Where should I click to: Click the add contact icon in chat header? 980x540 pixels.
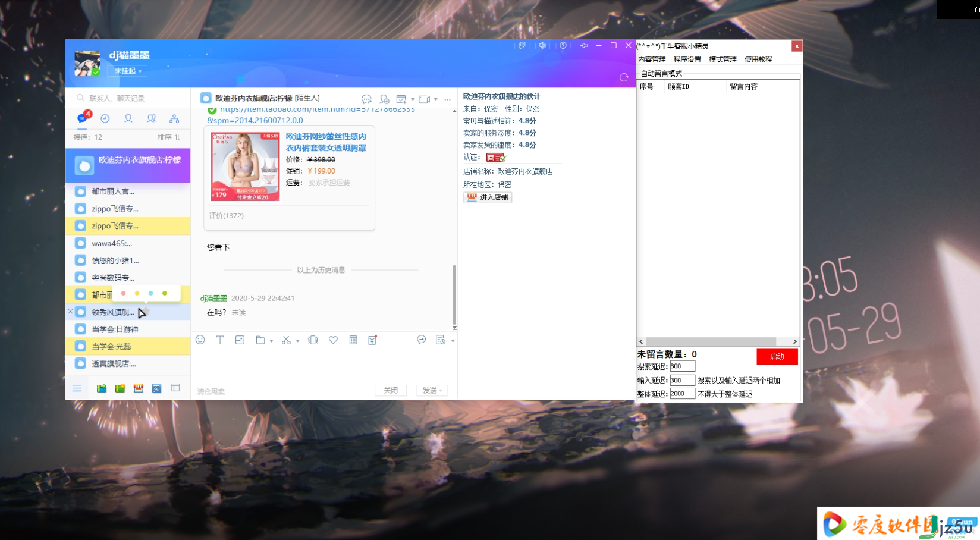tap(385, 99)
